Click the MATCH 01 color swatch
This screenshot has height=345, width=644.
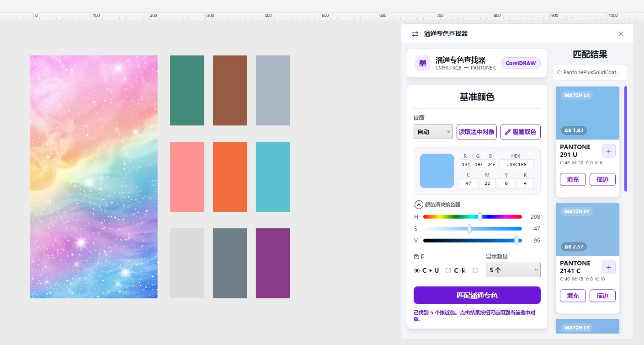point(588,113)
